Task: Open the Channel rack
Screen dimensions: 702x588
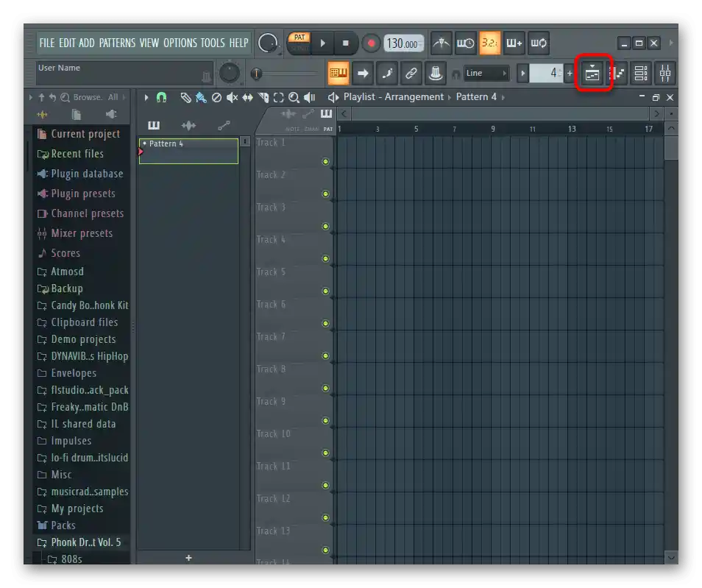Action: point(641,73)
